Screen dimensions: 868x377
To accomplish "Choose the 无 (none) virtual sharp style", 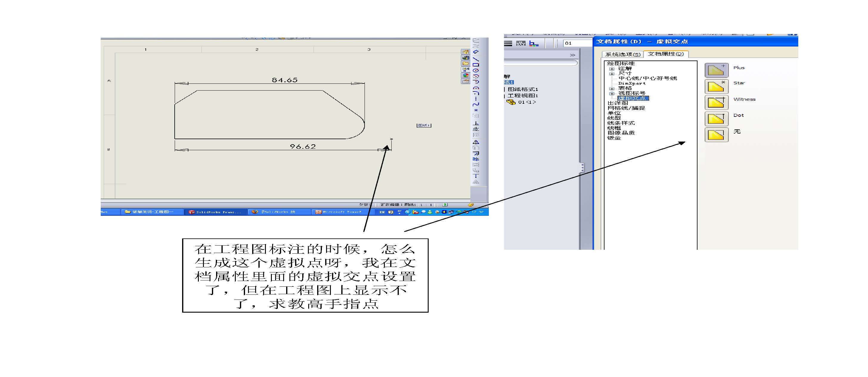I will 716,135.
